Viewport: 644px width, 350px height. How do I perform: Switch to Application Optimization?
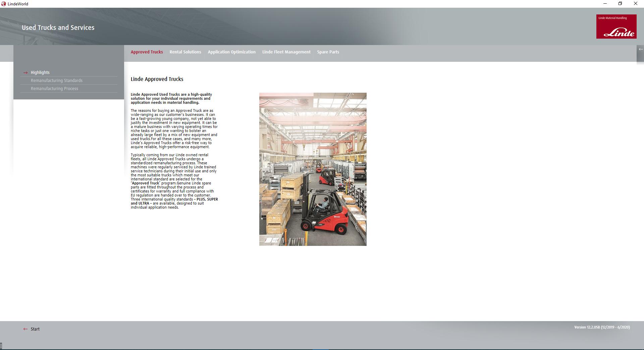[231, 52]
